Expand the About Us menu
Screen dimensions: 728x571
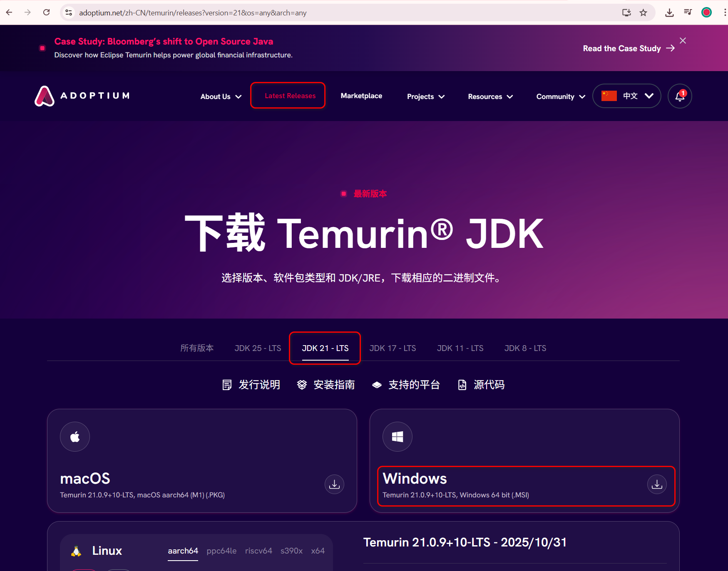point(221,96)
